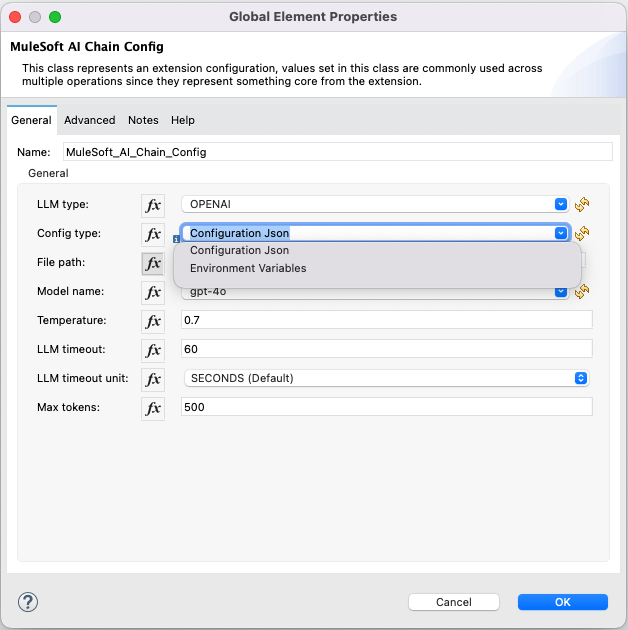Click into the Max tokens field
Image resolution: width=628 pixels, height=630 pixels.
click(x=386, y=408)
